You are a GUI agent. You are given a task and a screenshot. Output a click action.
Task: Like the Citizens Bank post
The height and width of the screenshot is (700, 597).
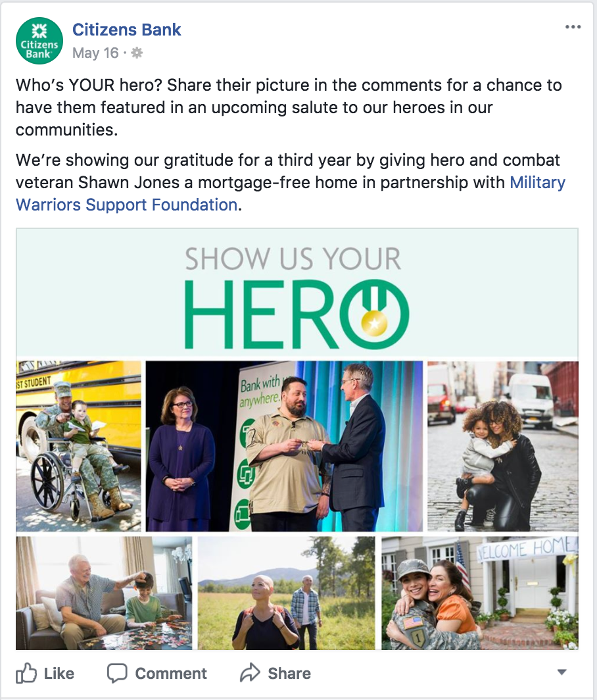click(x=45, y=673)
